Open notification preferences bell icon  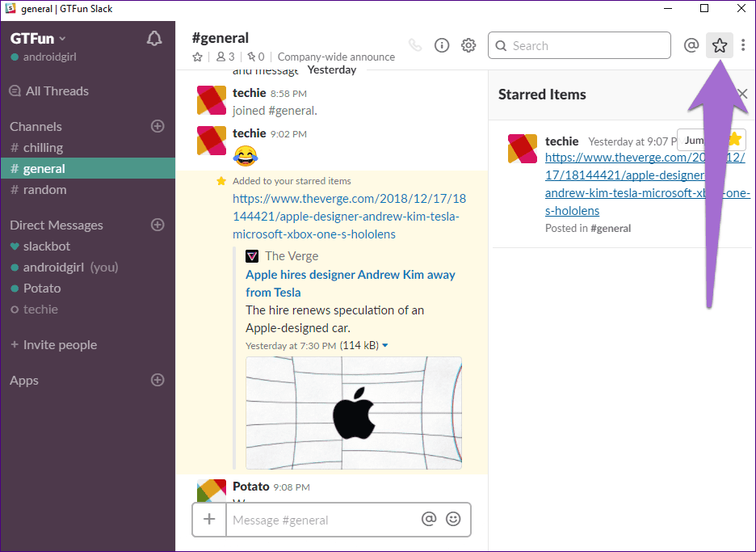pyautogui.click(x=154, y=39)
